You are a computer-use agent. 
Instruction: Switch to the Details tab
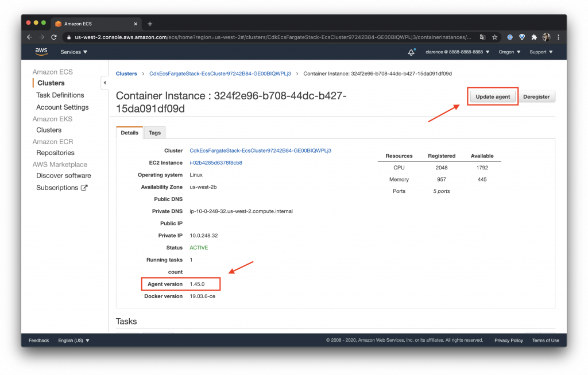click(x=129, y=133)
